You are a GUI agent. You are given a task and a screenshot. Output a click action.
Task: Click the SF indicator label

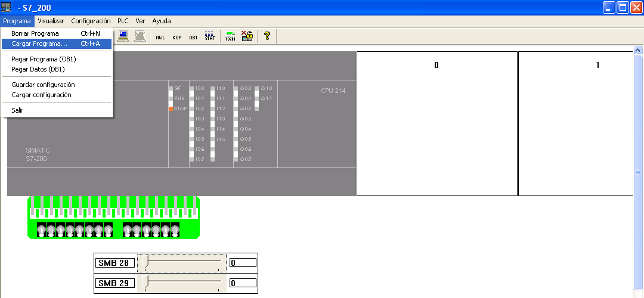[178, 88]
